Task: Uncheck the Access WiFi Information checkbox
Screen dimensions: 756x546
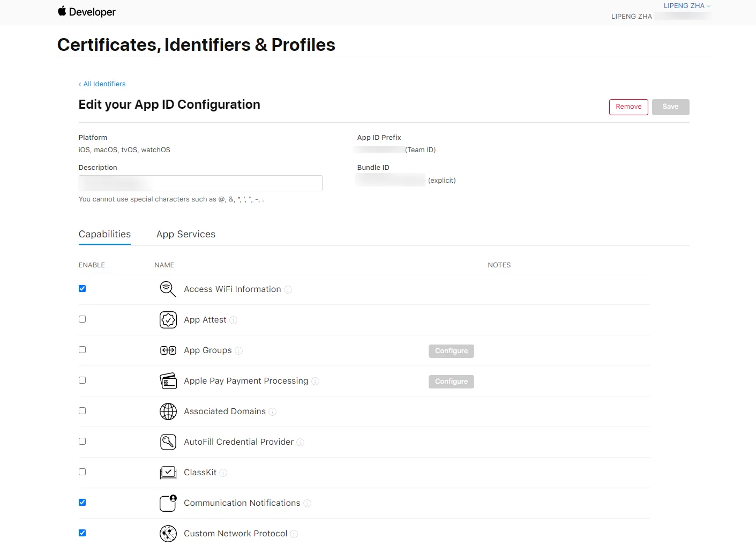Action: 82,289
